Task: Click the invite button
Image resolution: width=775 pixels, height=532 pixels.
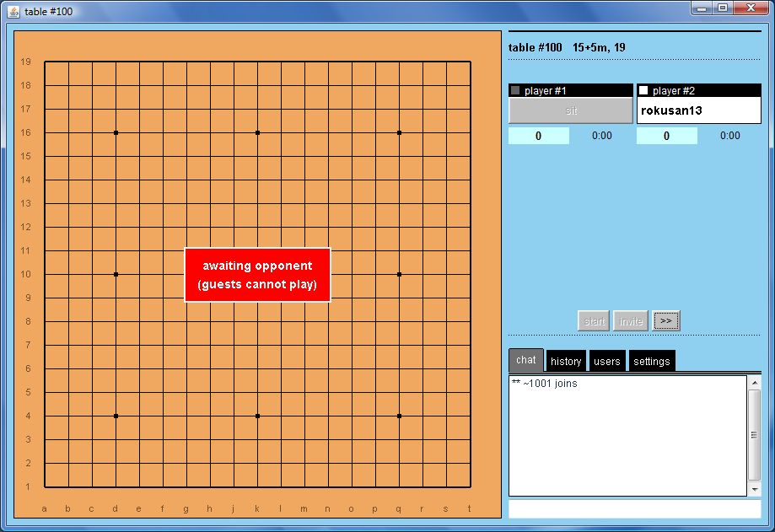Action: pos(630,320)
